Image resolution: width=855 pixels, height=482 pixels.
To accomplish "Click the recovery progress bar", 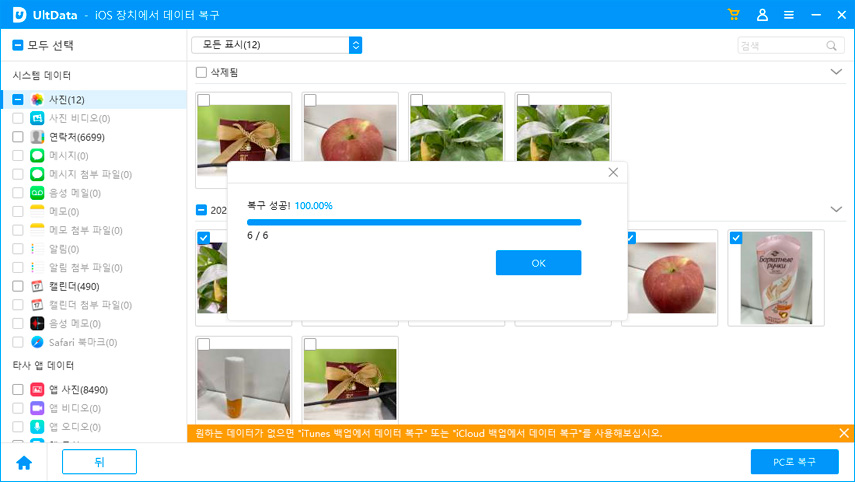I will click(x=414, y=222).
